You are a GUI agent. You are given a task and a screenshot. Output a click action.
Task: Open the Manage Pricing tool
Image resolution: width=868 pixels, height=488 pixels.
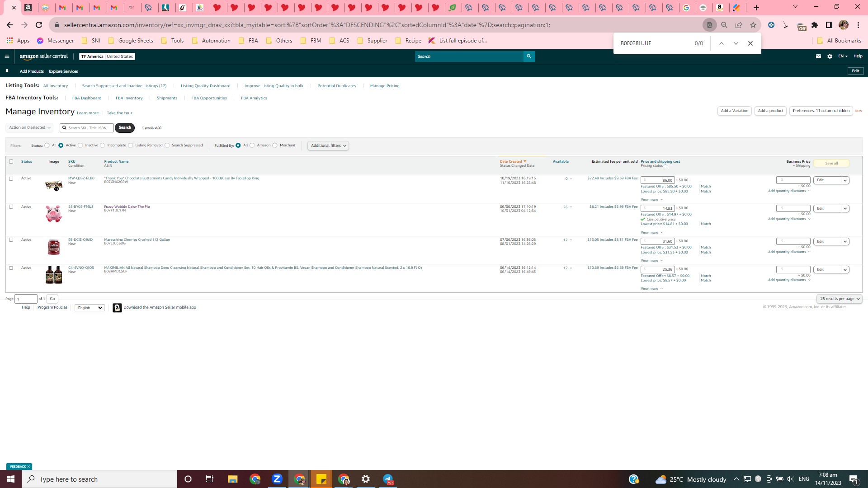(385, 86)
